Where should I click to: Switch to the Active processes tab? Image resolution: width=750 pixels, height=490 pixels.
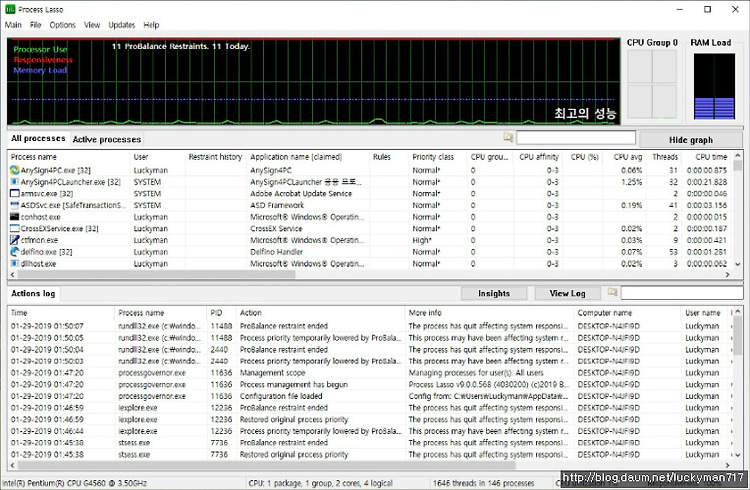tap(107, 139)
